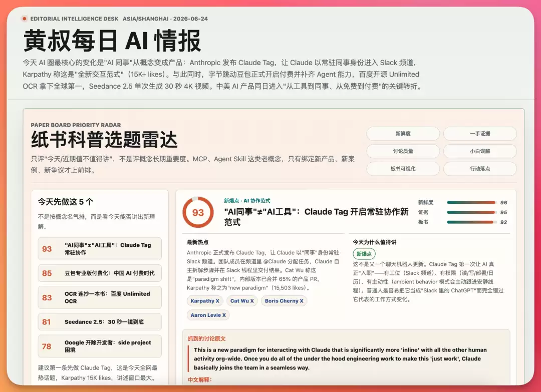Viewport: 541px width, 392px height.
Task: Click the 板书可视化 pill
Action: [x=403, y=169]
